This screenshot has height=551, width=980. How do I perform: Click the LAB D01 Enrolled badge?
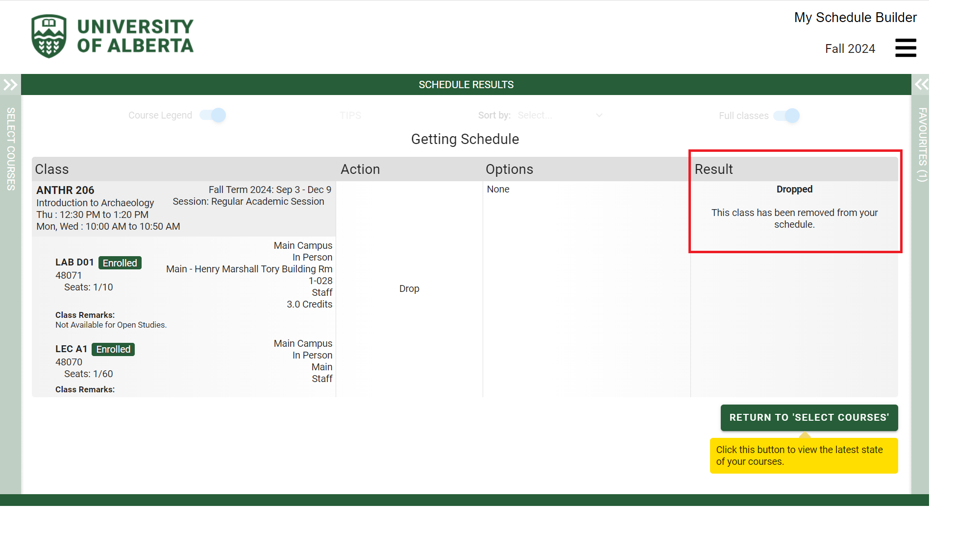click(120, 263)
